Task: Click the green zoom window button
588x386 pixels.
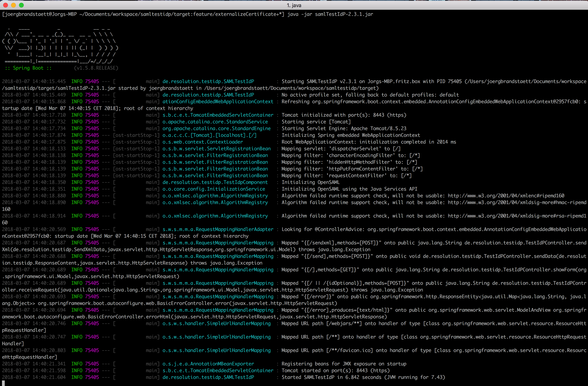Action: (x=21, y=5)
